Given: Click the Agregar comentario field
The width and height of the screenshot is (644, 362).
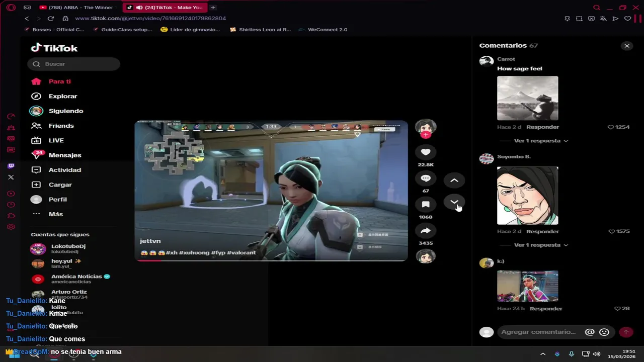Looking at the screenshot, I should [538, 332].
